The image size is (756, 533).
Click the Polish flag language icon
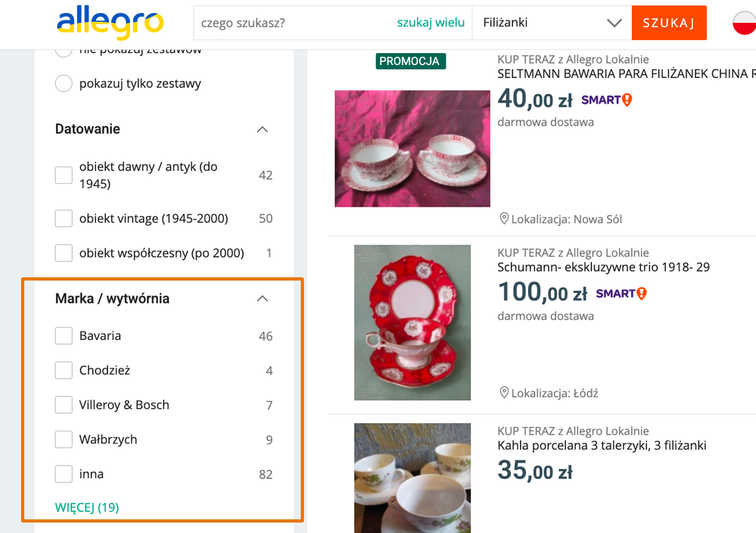(x=744, y=23)
